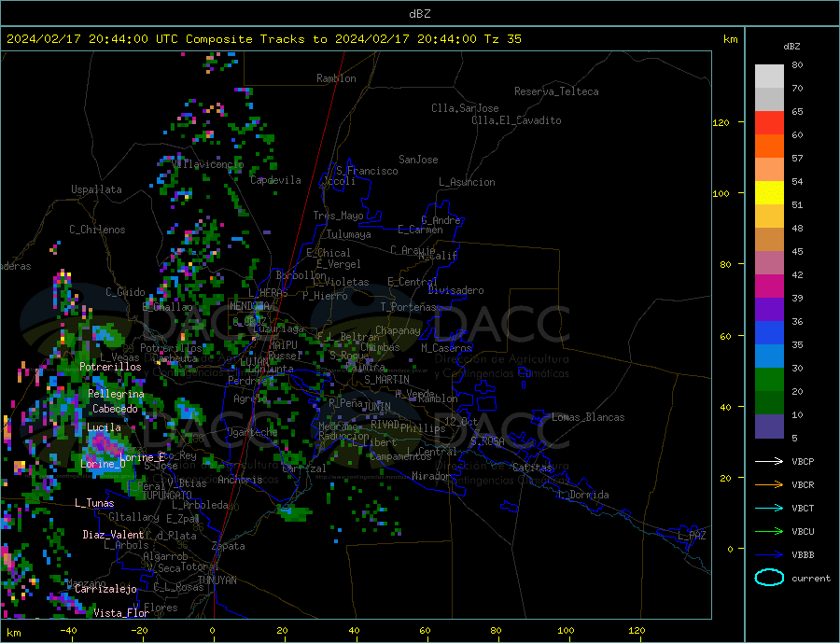840x643 pixels.
Task: Click the Mirador place label
Action: 430,476
